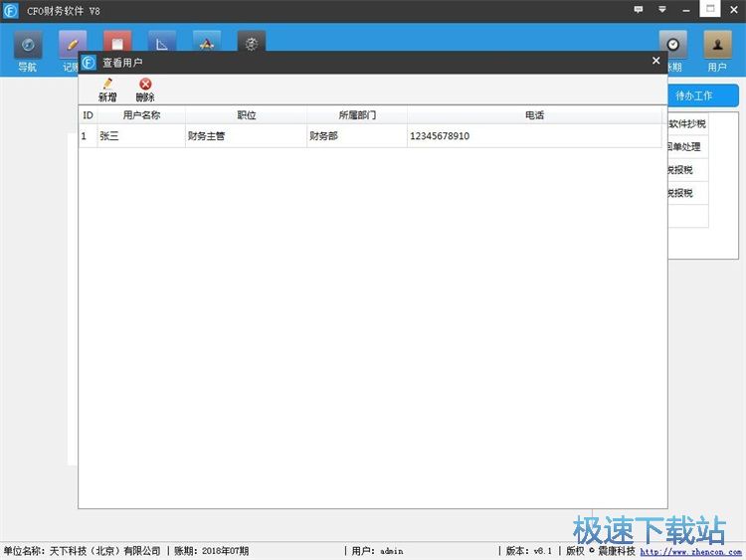Viewport: 746px width, 560px height.
Task: Click 账期: 2018年07期 in status bar
Action: click(x=211, y=551)
